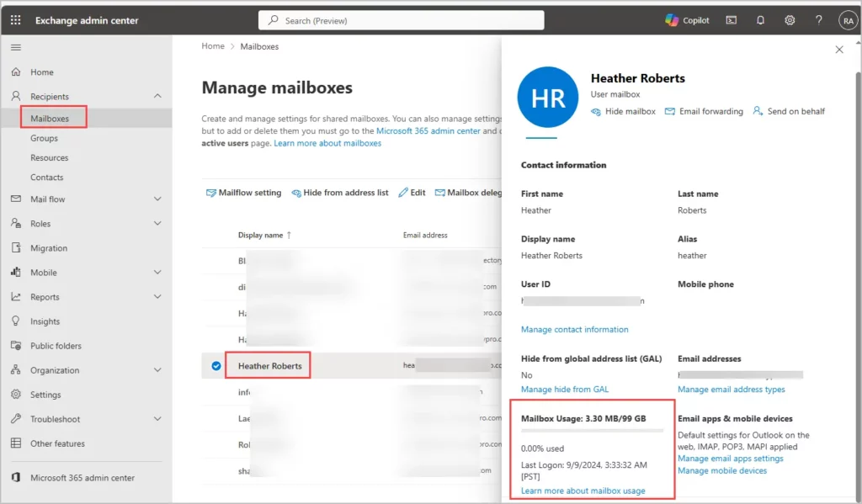The image size is (862, 504).
Task: Click the Migration icon in sidebar
Action: [x=16, y=248]
